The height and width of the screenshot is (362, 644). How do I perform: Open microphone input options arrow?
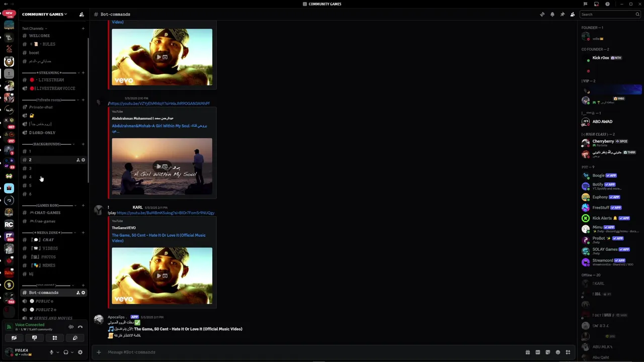[57, 352]
